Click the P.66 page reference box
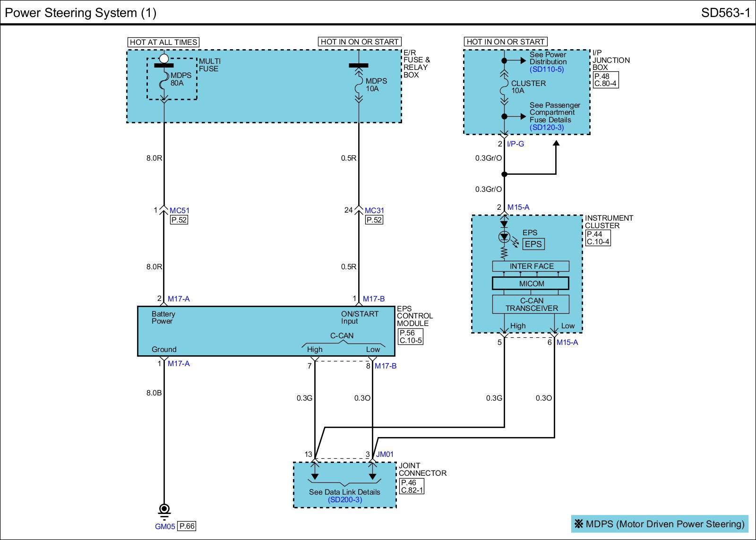756x540 pixels. 187,526
